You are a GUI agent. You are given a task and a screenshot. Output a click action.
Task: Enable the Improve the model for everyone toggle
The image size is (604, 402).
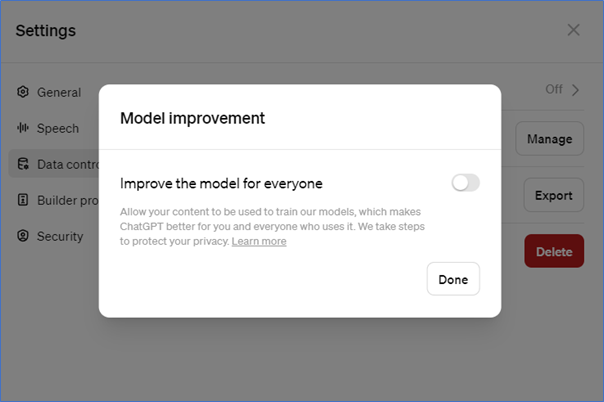(x=465, y=183)
